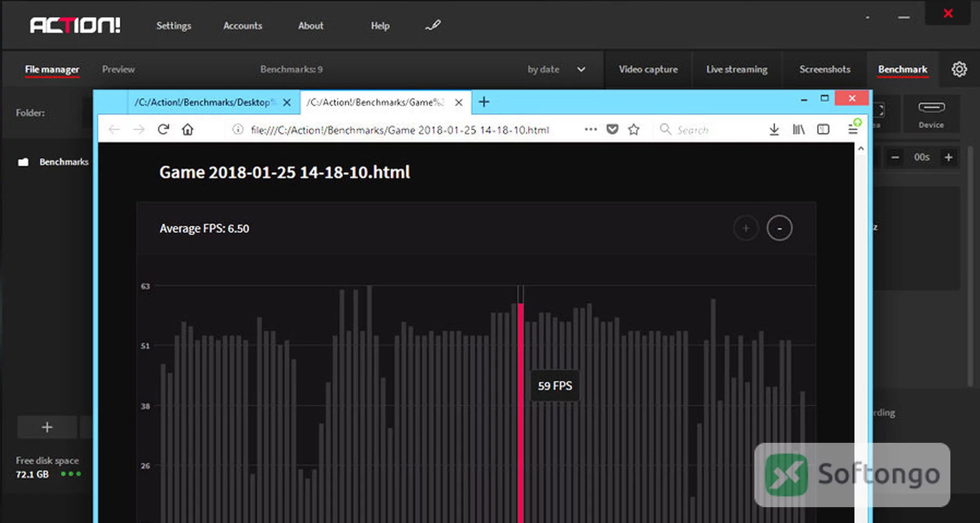Open the Action! Settings menu

click(174, 26)
